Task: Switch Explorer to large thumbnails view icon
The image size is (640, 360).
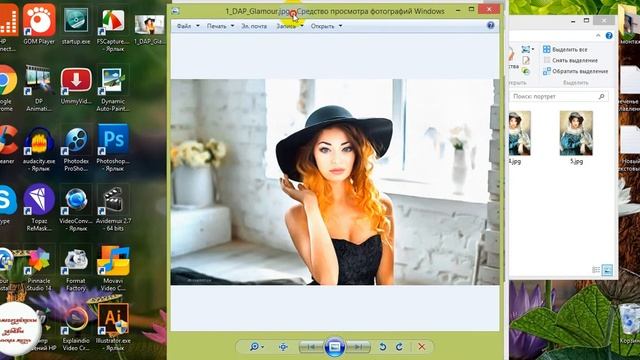Action: tap(607, 270)
